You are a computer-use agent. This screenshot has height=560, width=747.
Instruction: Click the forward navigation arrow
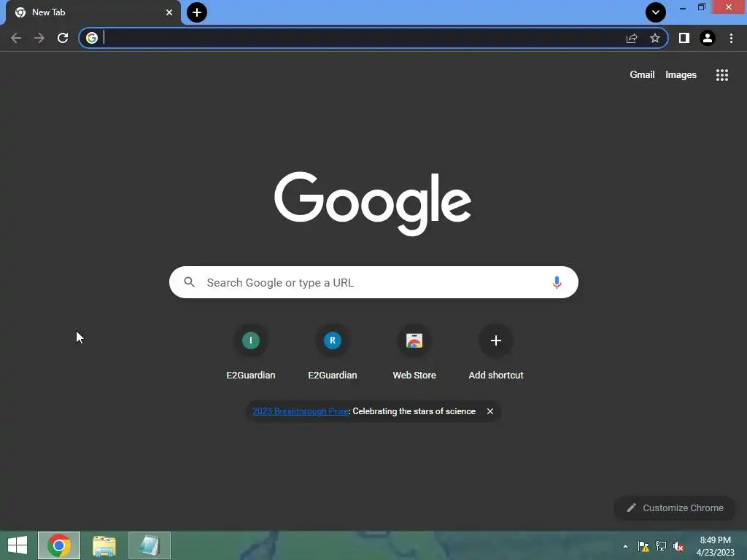39,38
